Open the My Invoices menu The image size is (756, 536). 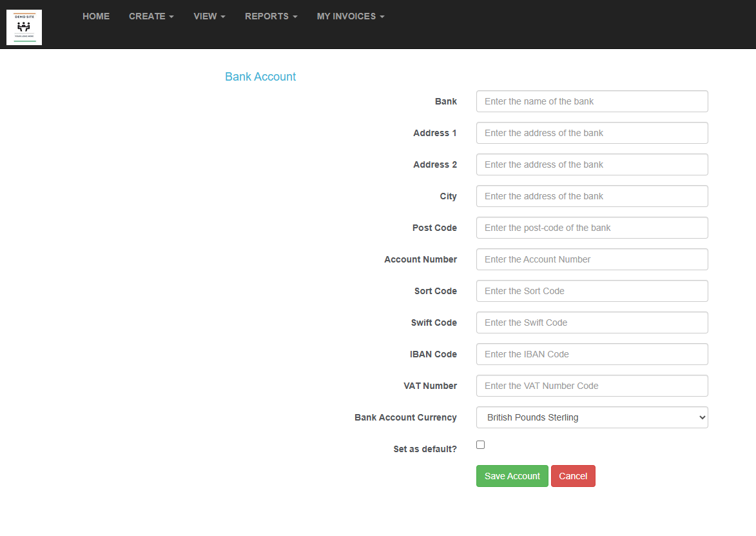[x=351, y=16]
